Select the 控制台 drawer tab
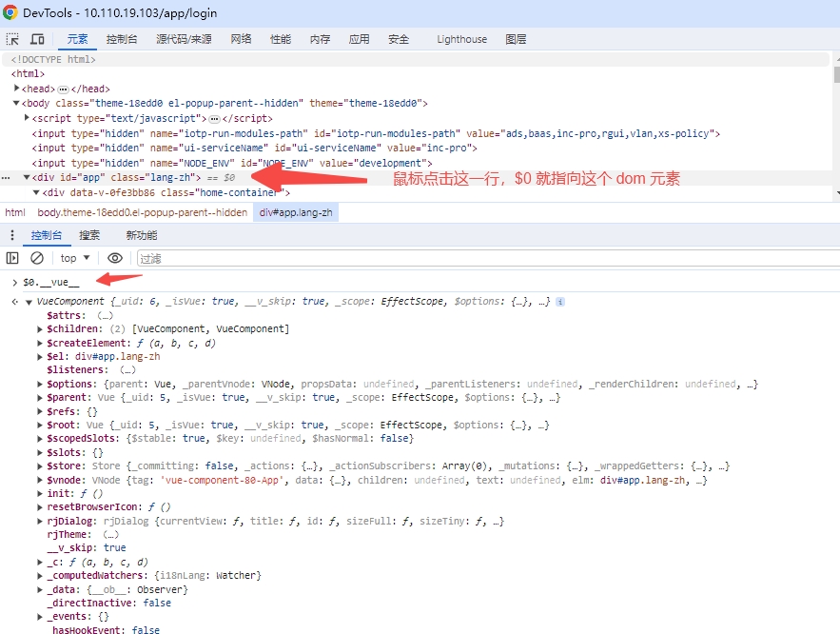 pyautogui.click(x=46, y=235)
